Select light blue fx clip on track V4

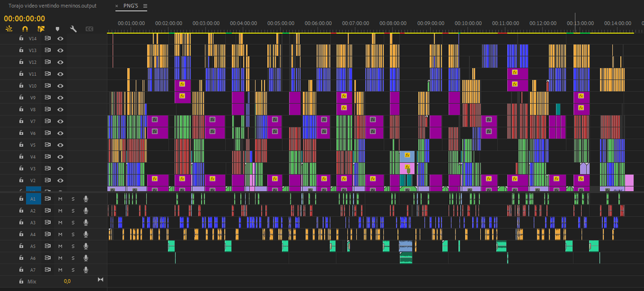pos(407,156)
